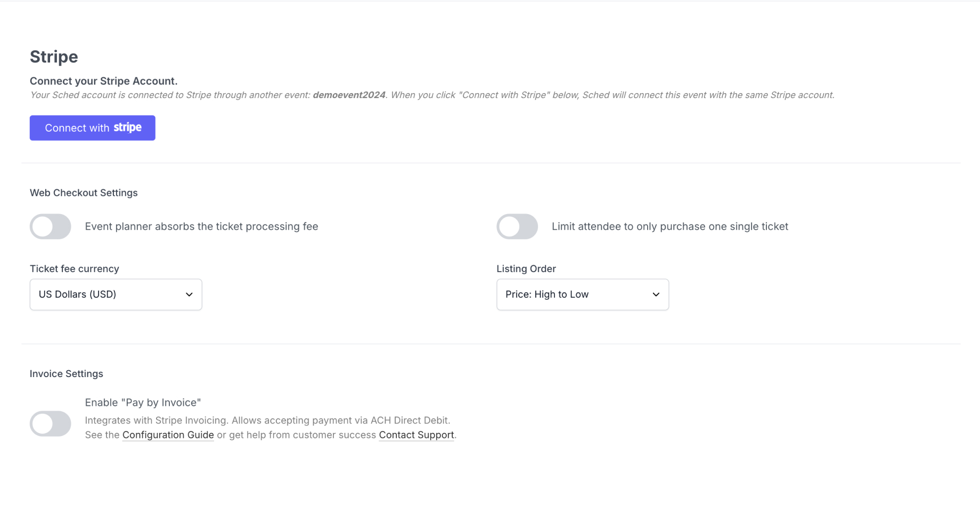Turn on the Pay by Invoice switch
This screenshot has height=523, width=980.
(x=51, y=423)
